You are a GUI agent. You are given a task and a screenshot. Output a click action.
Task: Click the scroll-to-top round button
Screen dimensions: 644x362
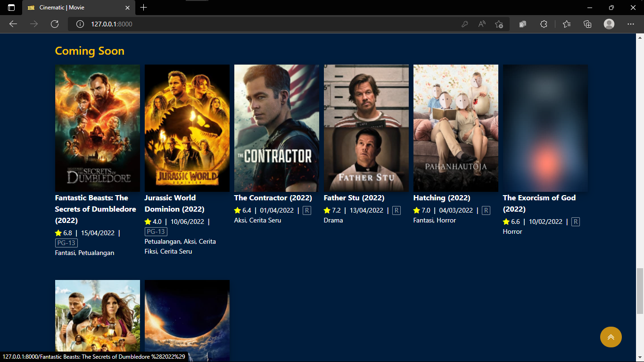611,337
